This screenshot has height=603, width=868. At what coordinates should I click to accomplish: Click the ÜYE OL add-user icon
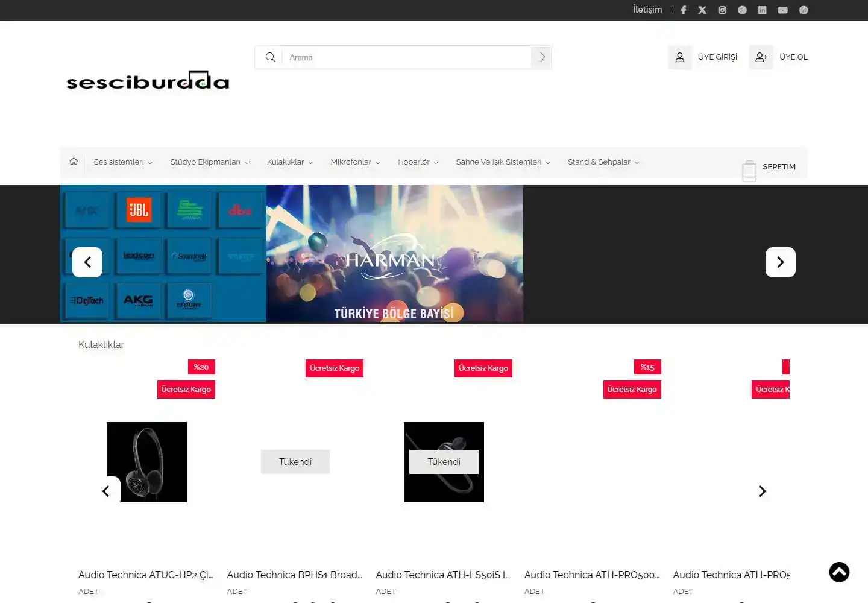tap(761, 57)
